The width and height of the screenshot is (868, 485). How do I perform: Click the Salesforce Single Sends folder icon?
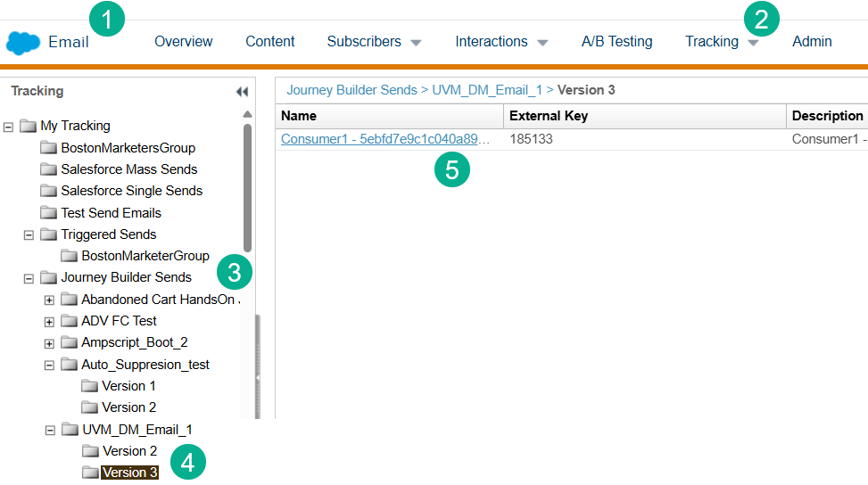tap(48, 191)
